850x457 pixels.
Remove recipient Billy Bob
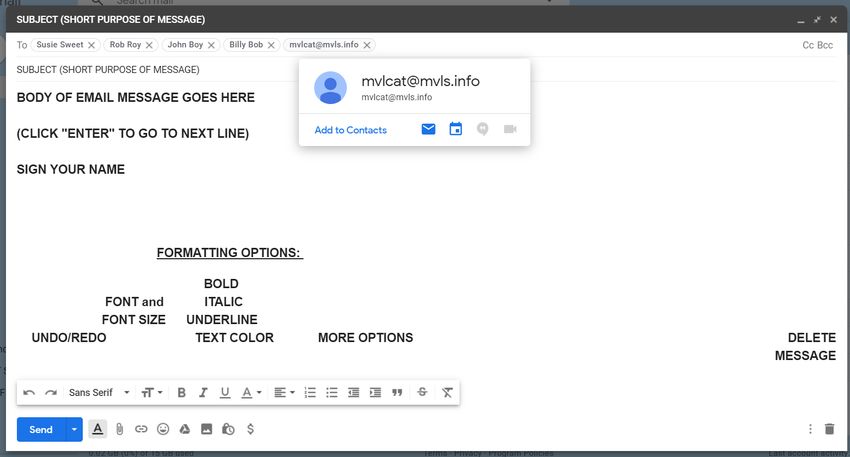click(271, 45)
